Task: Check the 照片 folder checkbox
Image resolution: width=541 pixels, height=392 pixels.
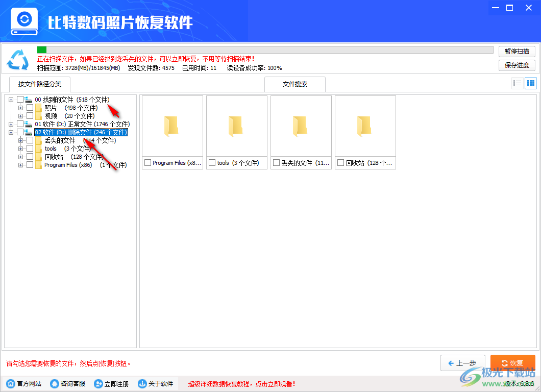Action: [29, 107]
